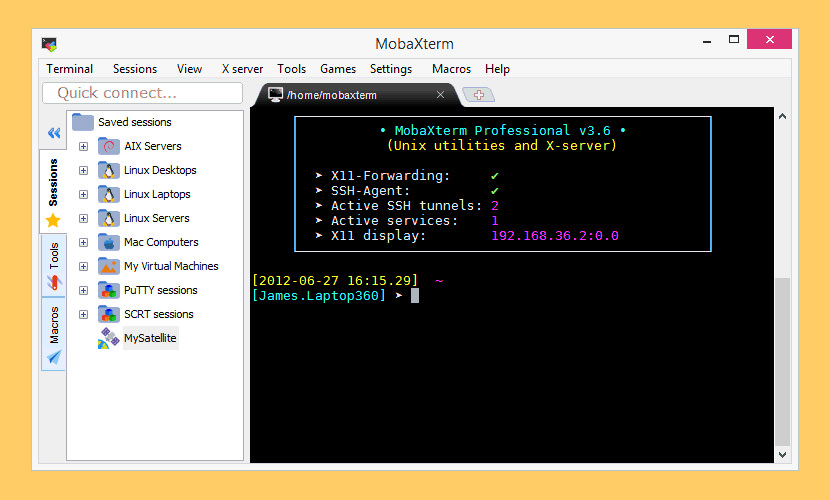Expand the My Virtual Machines folder

click(84, 267)
